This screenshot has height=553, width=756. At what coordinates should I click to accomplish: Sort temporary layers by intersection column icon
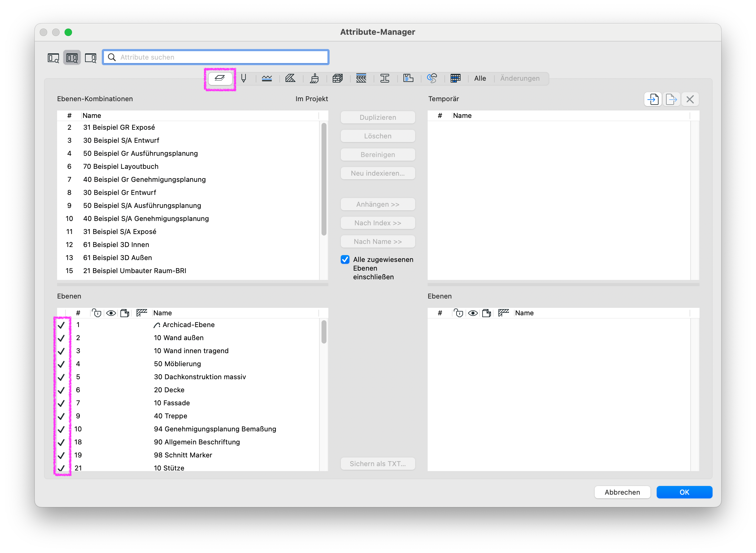[504, 313]
